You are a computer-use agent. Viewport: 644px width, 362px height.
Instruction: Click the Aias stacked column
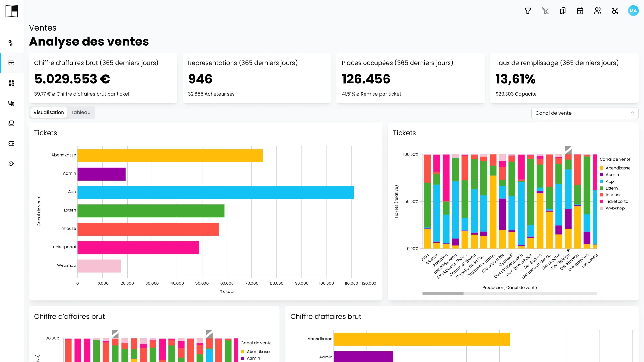[427, 201]
